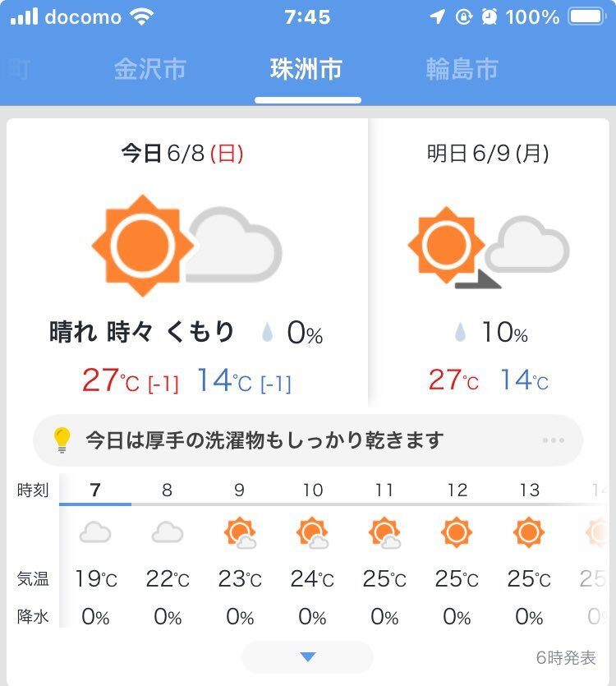Tap today's sunny with clouds weather icon
Screen dimensions: 616x686
(x=186, y=245)
